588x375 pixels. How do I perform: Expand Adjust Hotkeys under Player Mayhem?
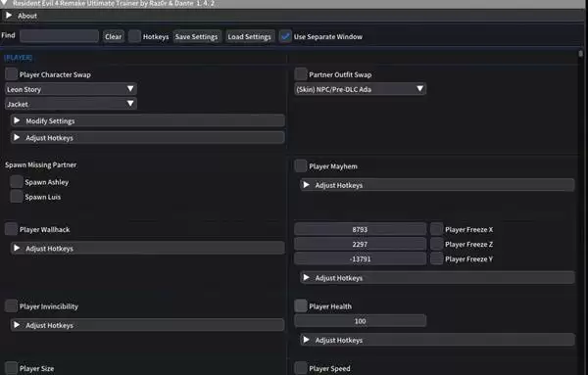437,185
